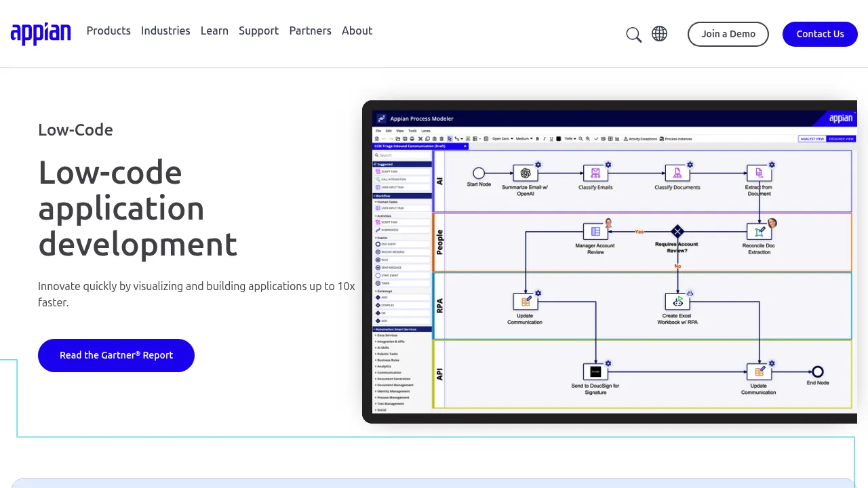868x488 pixels.
Task: Click the Contact Us button
Action: tap(820, 34)
